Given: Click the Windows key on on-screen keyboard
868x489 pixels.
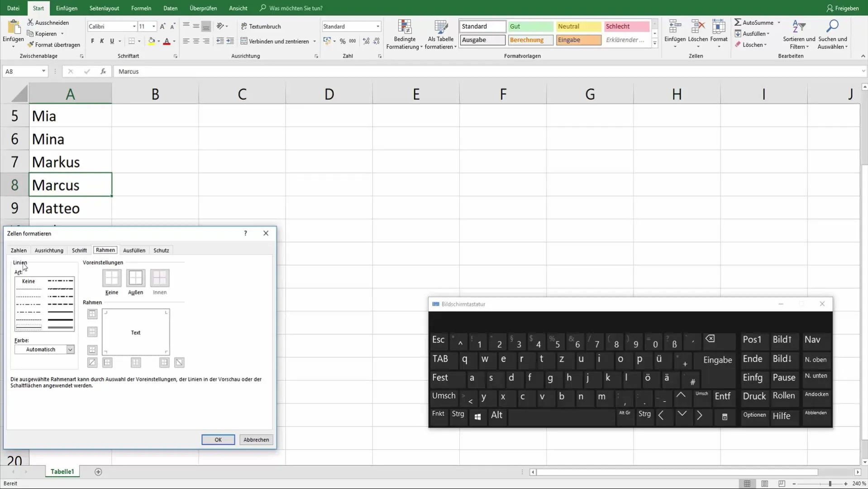Looking at the screenshot, I should click(x=477, y=416).
